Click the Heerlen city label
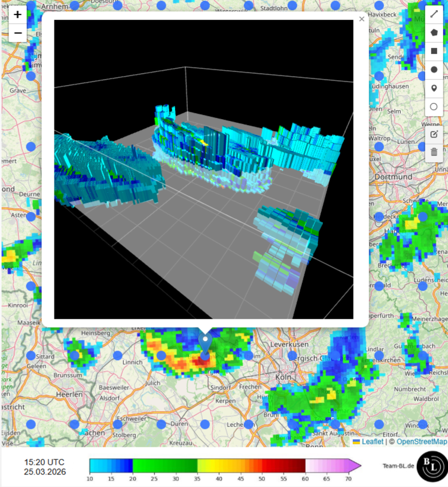The width and height of the screenshot is (448, 487). click(x=69, y=394)
